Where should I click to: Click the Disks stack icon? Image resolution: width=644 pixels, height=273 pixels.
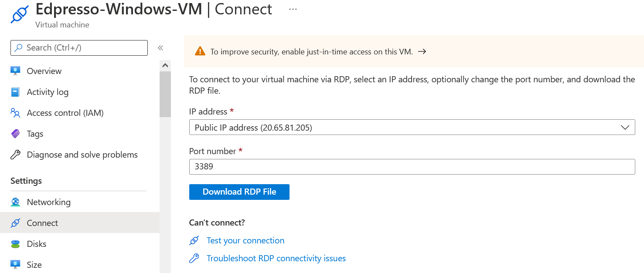[16, 244]
